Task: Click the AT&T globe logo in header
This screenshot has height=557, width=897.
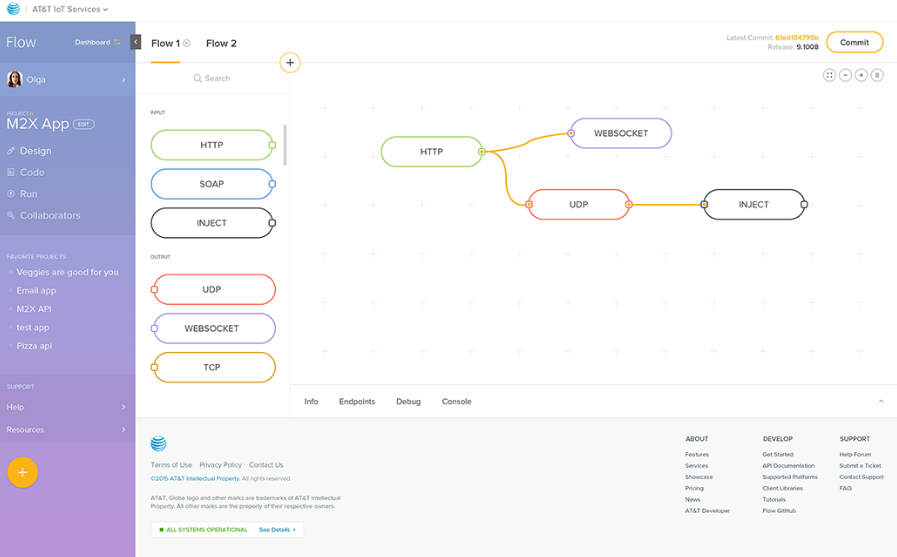Action: [13, 9]
